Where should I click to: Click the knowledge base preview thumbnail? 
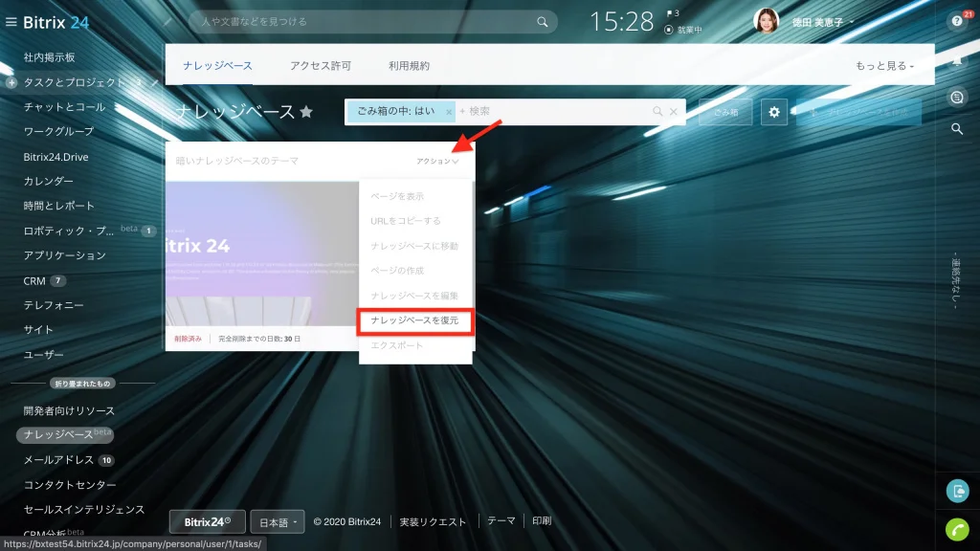262,253
